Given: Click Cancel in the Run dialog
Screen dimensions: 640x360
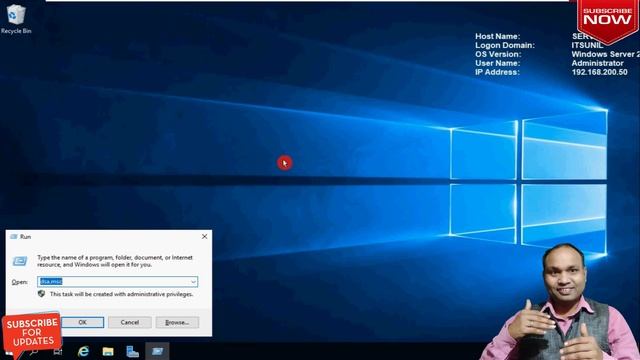Looking at the screenshot, I should (130, 322).
